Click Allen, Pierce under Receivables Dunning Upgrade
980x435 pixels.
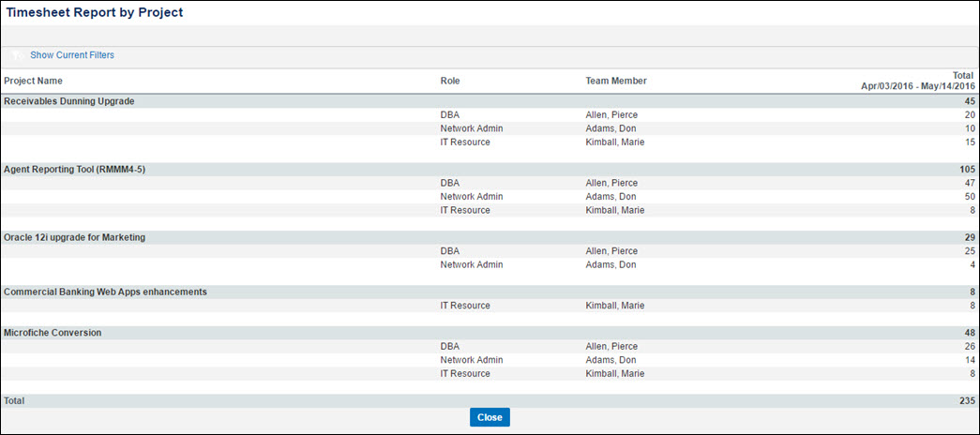[611, 115]
